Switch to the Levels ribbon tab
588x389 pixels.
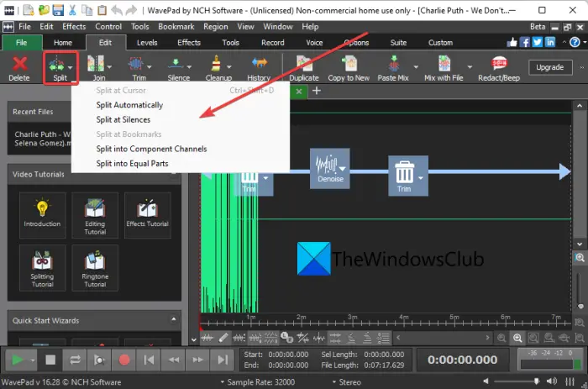click(x=147, y=43)
